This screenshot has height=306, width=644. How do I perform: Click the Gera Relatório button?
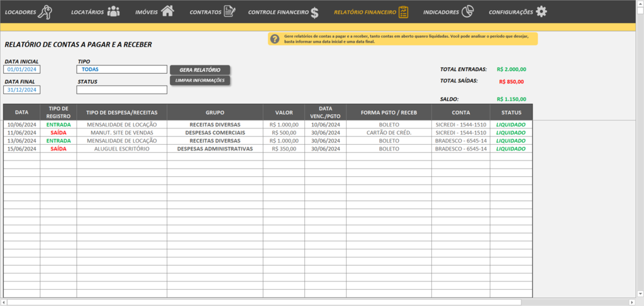coord(200,70)
